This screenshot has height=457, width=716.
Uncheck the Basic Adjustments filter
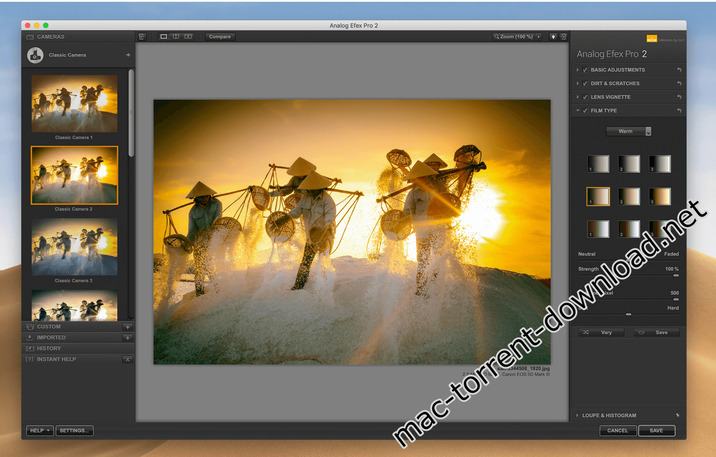[586, 70]
